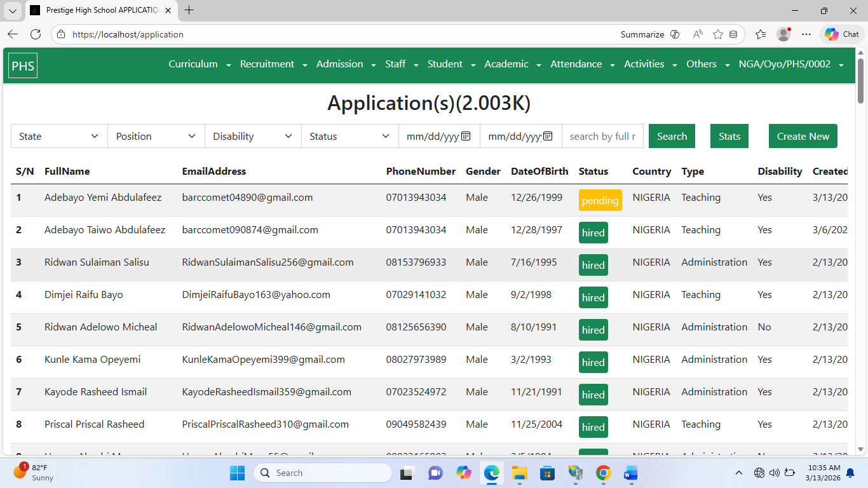Click the search by full name field

coord(602,136)
